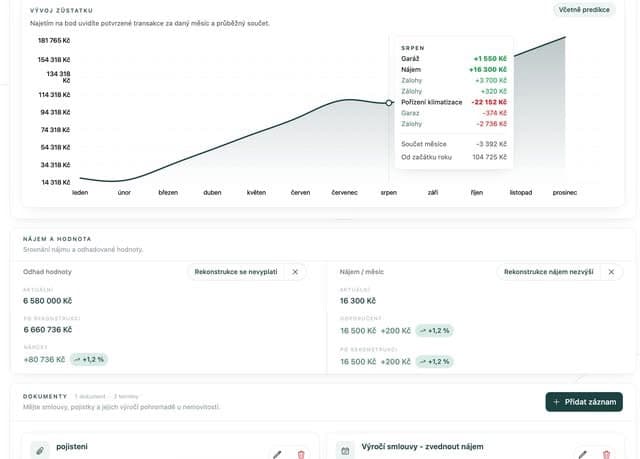The width and height of the screenshot is (640, 459).
Task: Click the 'Garáž' income row in tooltip
Action: coord(454,58)
